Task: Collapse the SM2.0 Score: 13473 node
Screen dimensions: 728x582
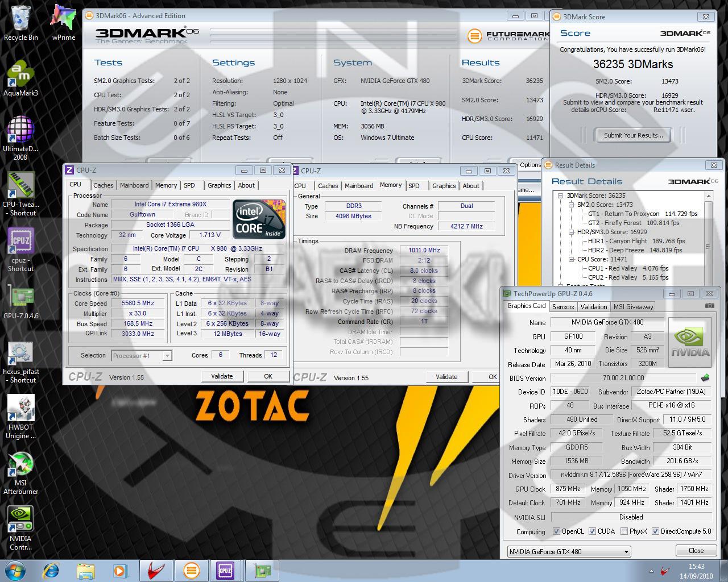Action: (572, 205)
